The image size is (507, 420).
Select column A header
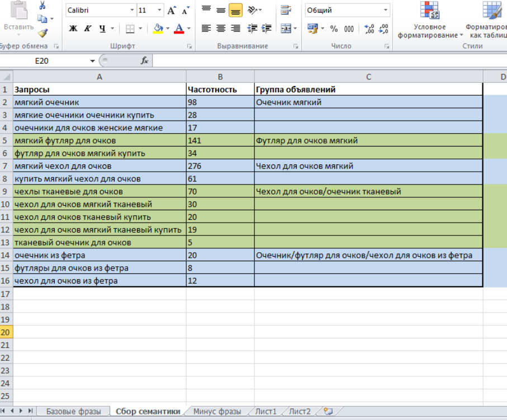pyautogui.click(x=99, y=77)
